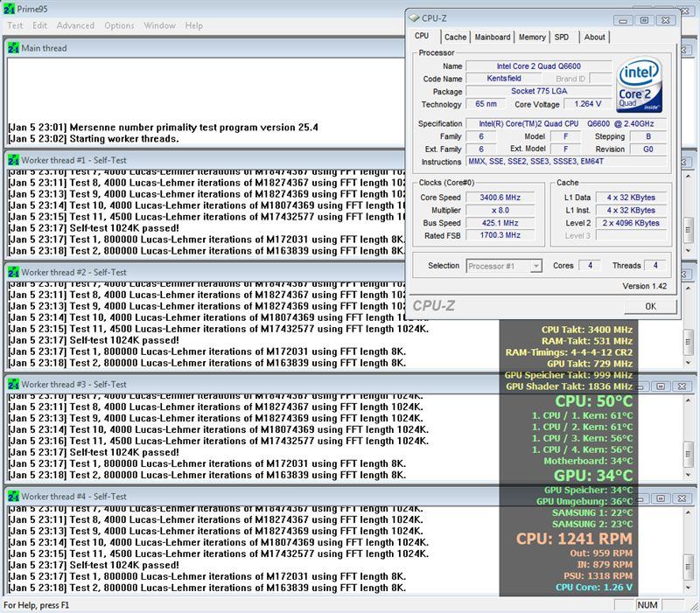Maximize the Worker thread #4 window

pos(661,498)
